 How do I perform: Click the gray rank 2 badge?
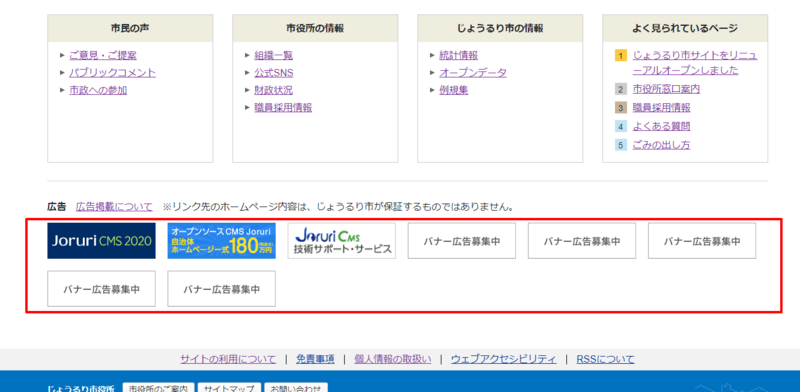point(621,89)
